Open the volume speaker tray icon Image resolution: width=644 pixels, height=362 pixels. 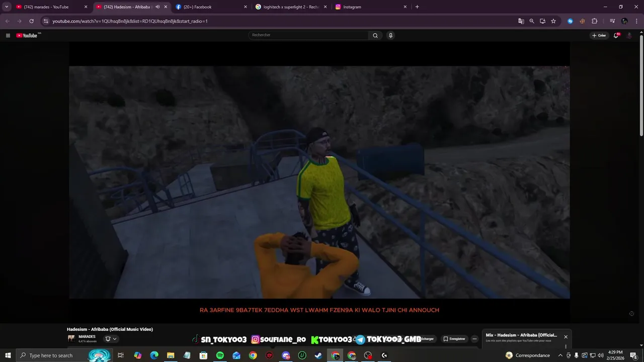600,355
